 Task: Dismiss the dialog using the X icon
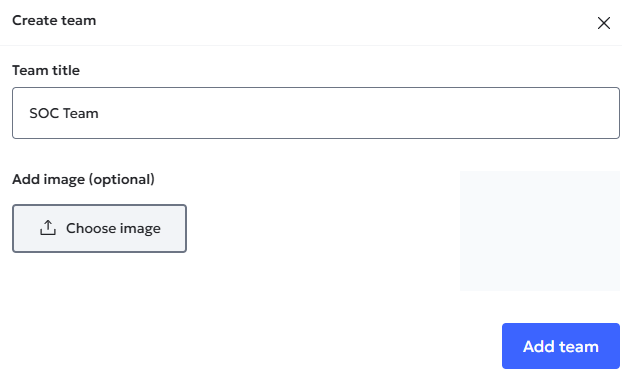click(603, 23)
